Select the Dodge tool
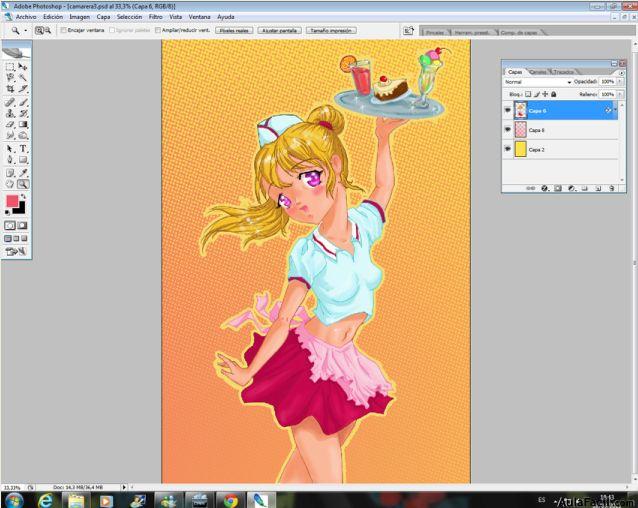This screenshot has height=508, width=638. tap(23, 135)
